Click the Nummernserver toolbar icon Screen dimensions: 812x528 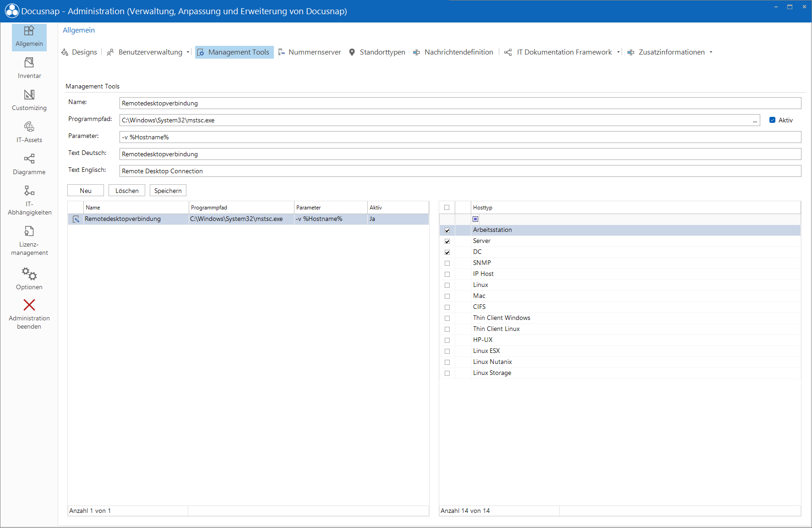[x=281, y=52]
